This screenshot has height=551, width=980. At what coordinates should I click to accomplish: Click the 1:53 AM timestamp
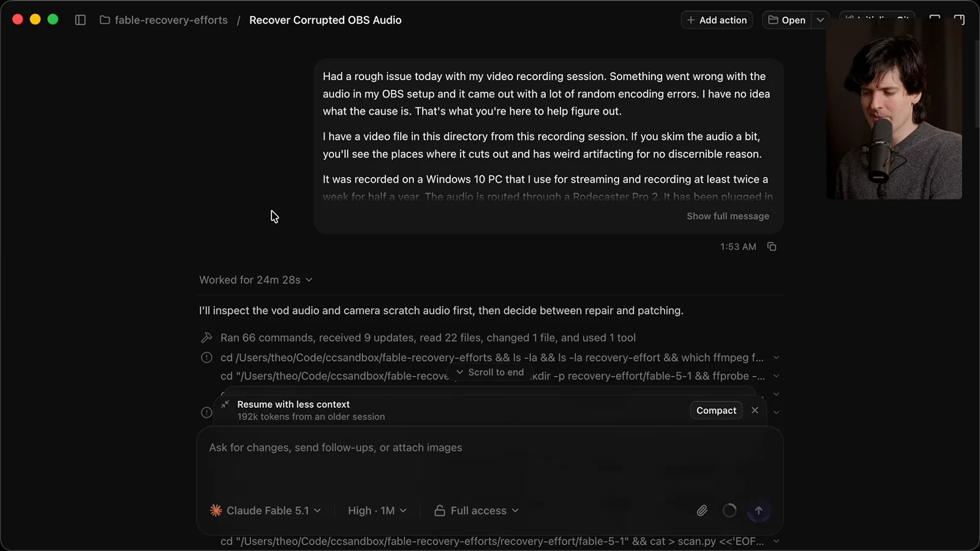point(738,247)
